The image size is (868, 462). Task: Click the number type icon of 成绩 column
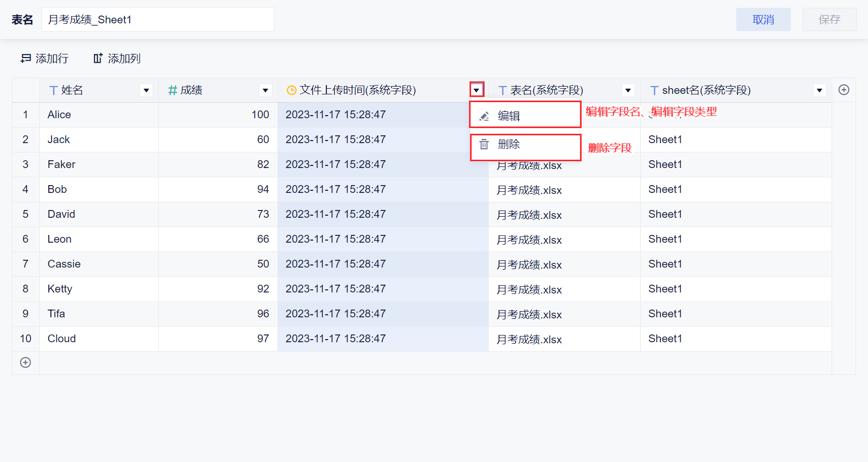point(173,91)
